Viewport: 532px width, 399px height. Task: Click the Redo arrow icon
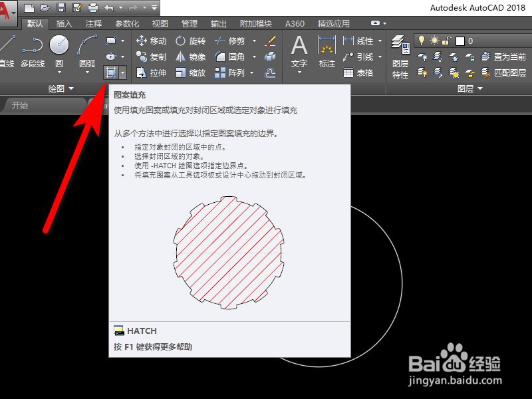click(134, 7)
